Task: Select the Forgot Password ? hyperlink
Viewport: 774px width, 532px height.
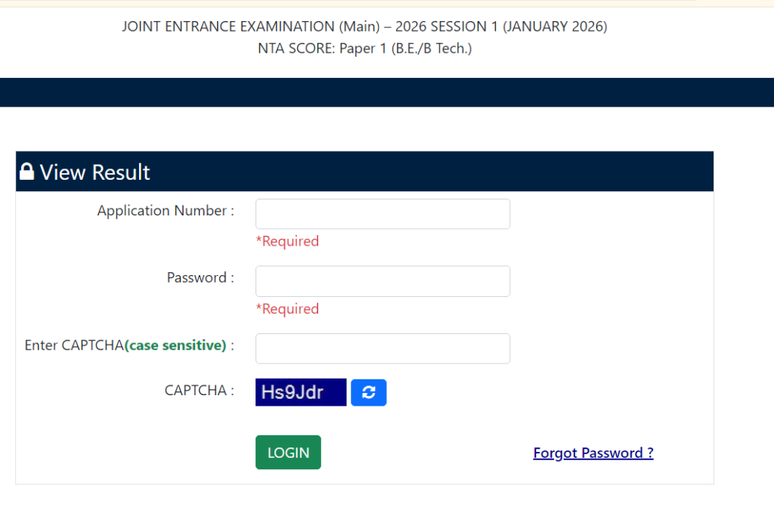Action: tap(593, 452)
